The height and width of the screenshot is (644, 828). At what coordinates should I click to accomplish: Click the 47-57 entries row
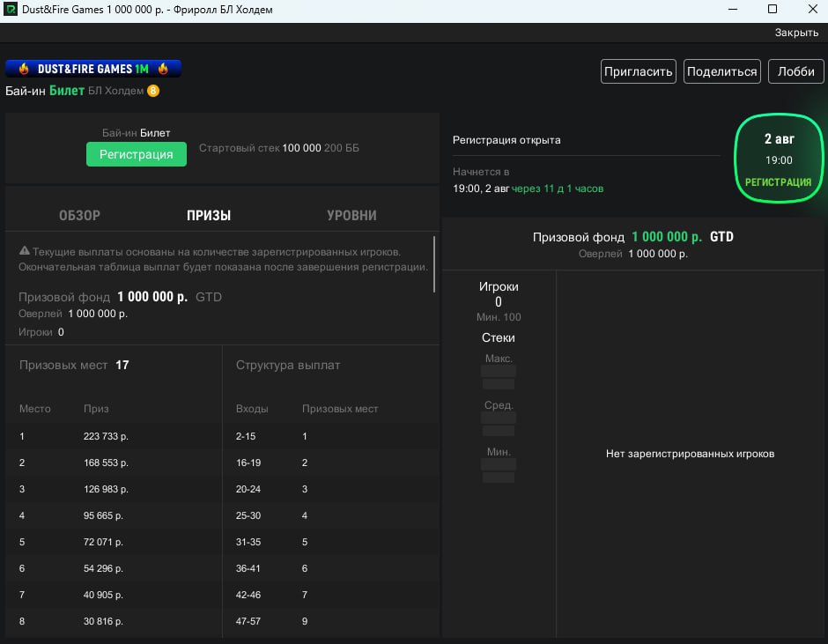point(331,621)
